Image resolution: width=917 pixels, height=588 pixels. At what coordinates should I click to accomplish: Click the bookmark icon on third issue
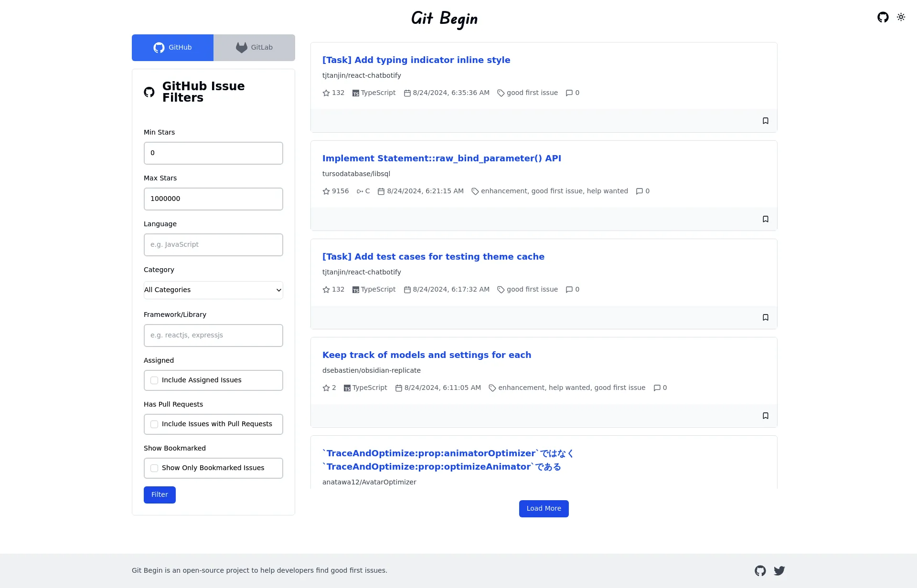pos(765,317)
